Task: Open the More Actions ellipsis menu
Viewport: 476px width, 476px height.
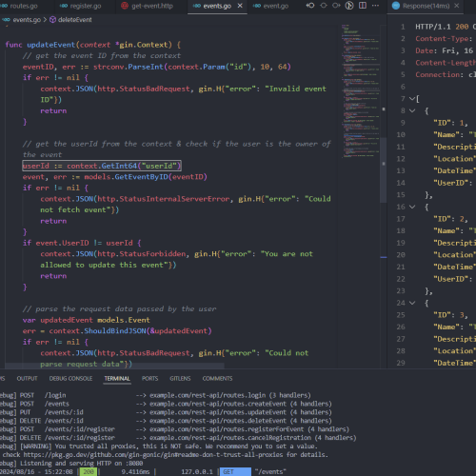Action: [x=375, y=6]
